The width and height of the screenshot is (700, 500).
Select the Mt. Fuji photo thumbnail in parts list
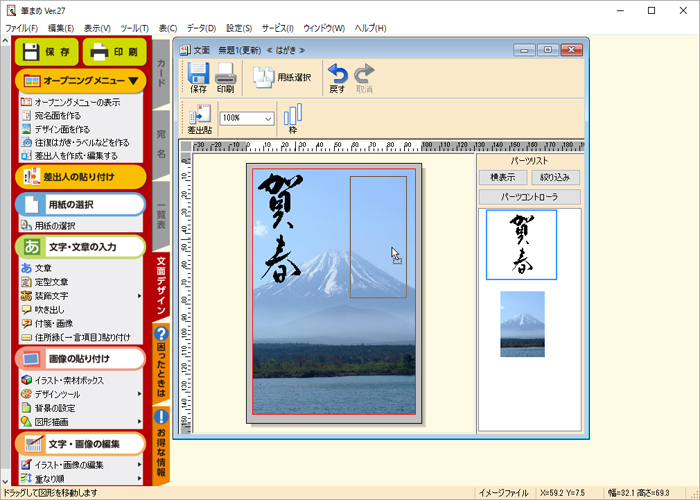[522, 324]
